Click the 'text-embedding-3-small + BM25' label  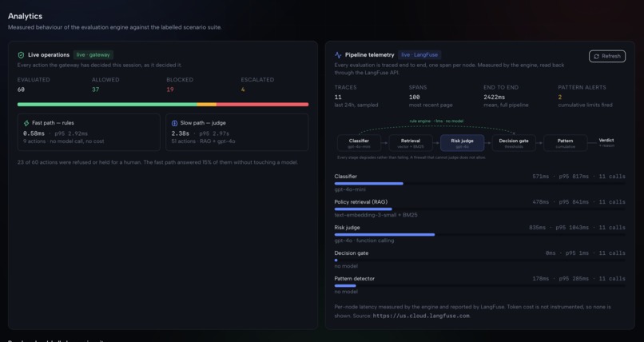click(x=376, y=215)
